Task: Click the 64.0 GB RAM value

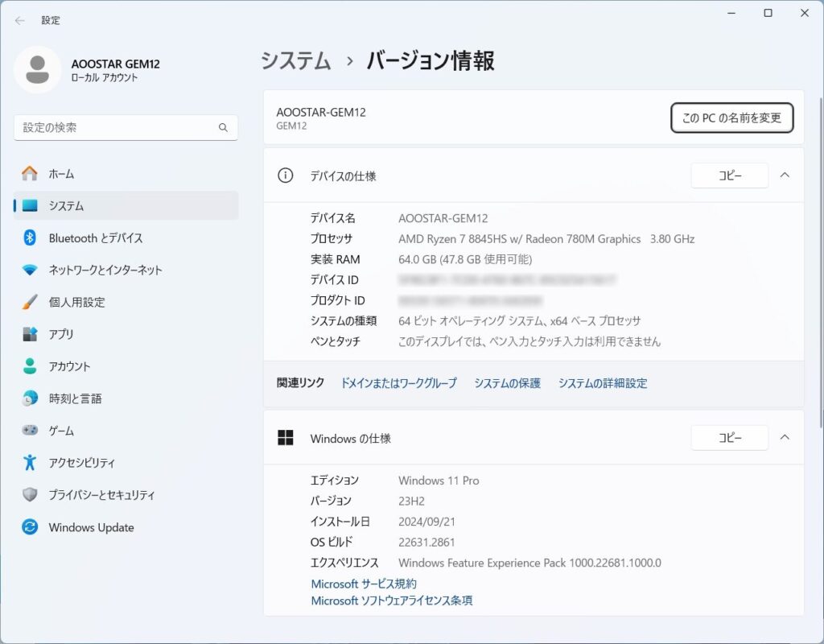Action: coord(465,260)
